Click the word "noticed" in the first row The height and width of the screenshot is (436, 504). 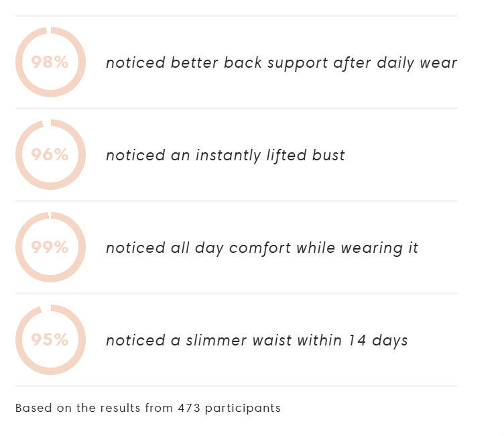pos(135,63)
